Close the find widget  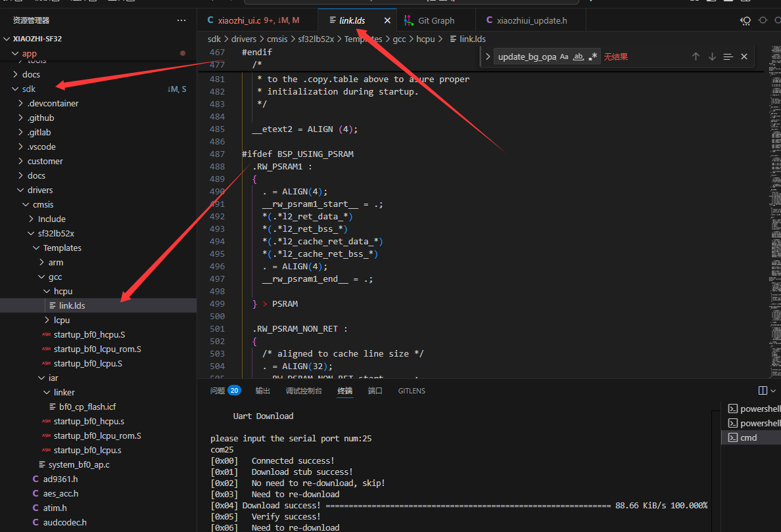coord(744,56)
